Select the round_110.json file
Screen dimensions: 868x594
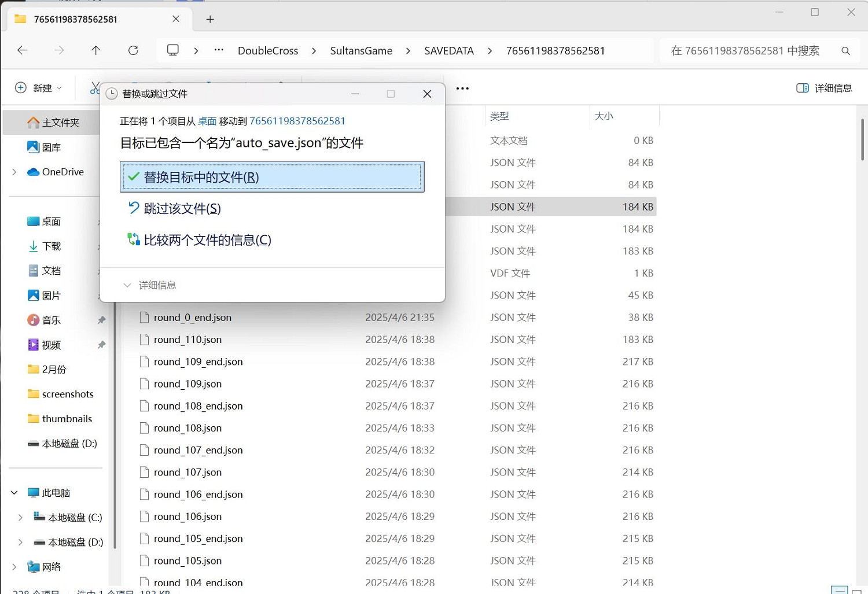pyautogui.click(x=187, y=340)
